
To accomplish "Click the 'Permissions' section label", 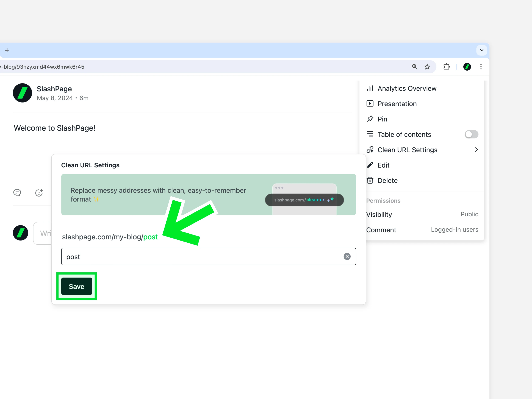I will click(383, 201).
